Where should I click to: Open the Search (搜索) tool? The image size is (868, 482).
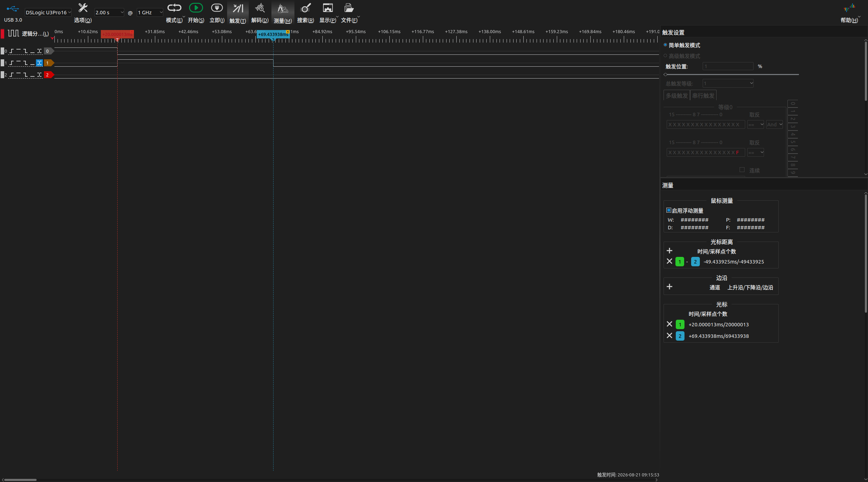[x=305, y=8]
